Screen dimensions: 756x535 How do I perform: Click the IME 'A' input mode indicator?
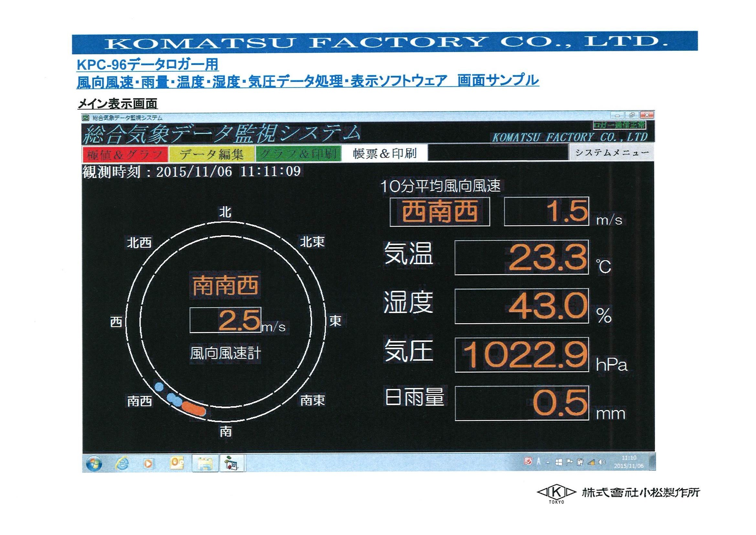click(x=538, y=462)
